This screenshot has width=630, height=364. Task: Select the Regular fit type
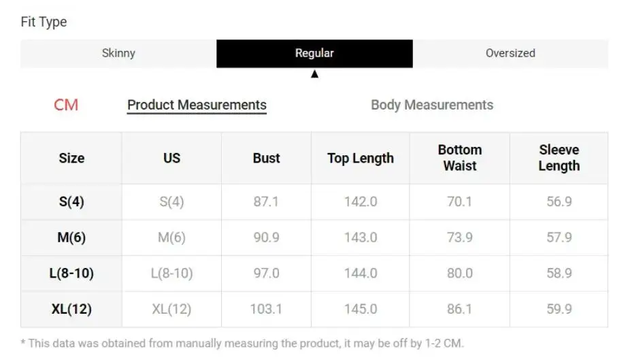tap(314, 54)
